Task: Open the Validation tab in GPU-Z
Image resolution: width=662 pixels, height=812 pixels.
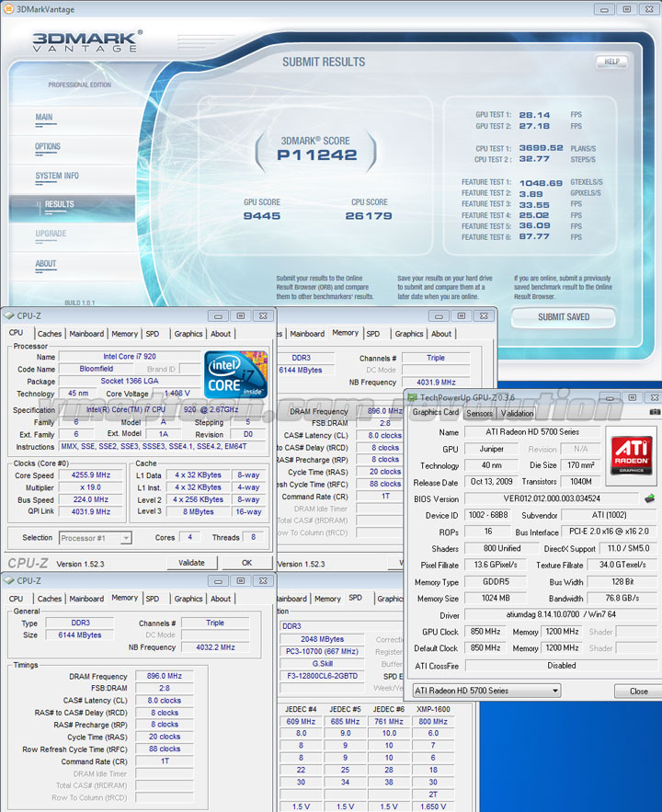Action: [x=517, y=413]
